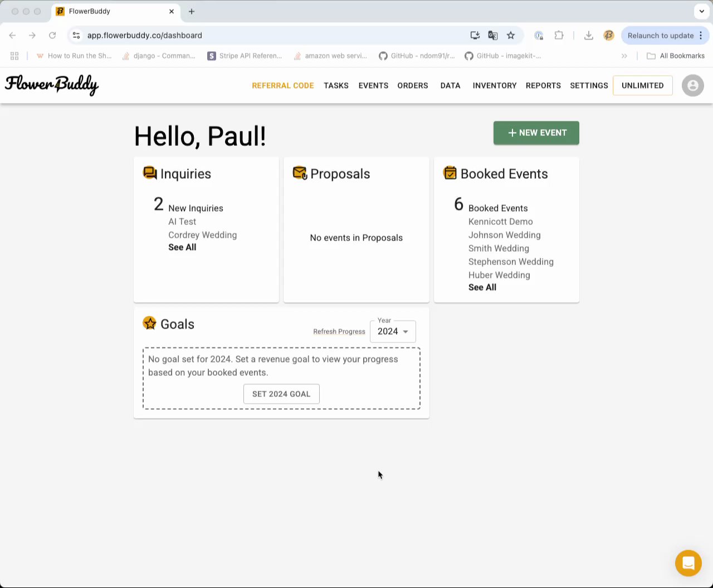713x588 pixels.
Task: Open the site information icon in address bar
Action: click(76, 35)
